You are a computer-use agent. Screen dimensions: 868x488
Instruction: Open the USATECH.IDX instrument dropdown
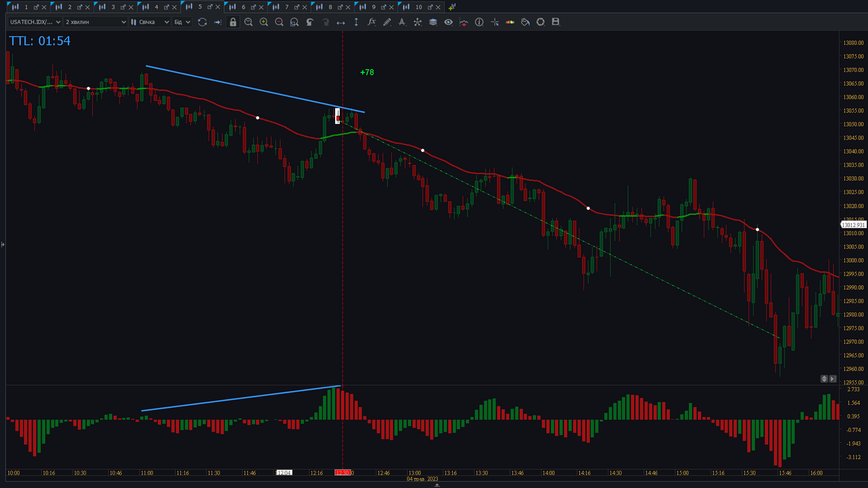point(34,22)
